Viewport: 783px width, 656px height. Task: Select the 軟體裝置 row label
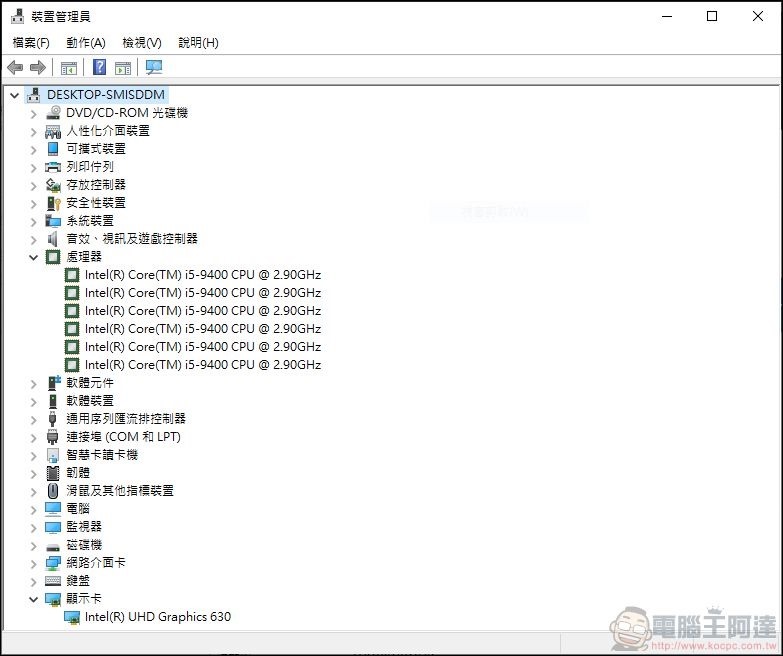[90, 400]
